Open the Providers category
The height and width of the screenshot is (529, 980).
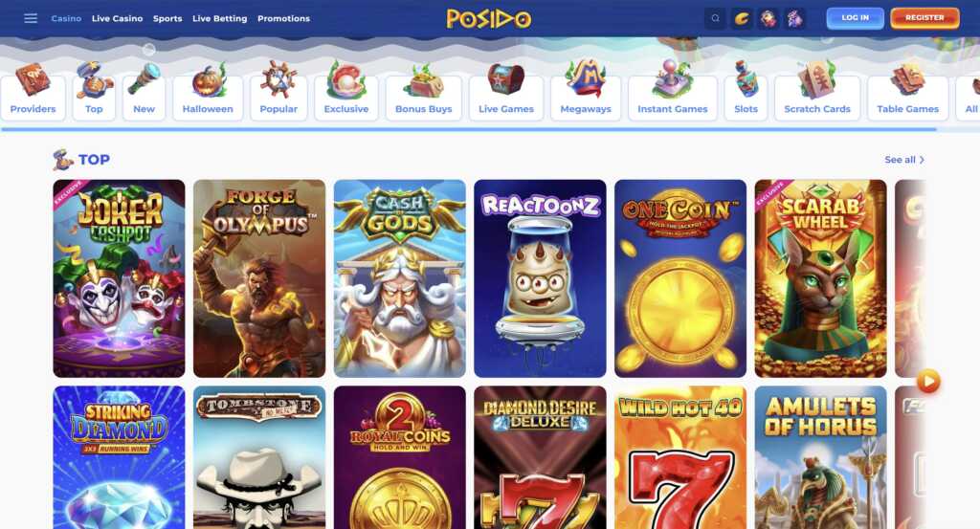coord(33,92)
